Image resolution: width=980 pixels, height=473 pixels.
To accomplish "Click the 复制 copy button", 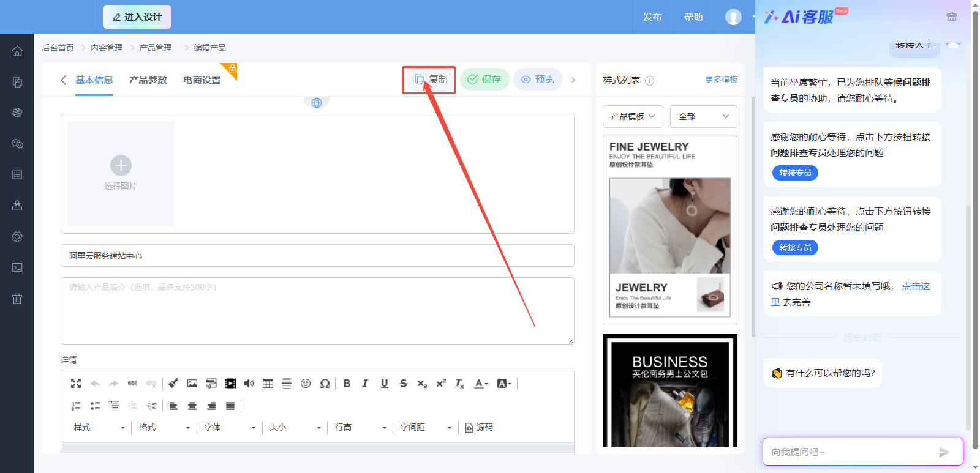I will pyautogui.click(x=431, y=80).
